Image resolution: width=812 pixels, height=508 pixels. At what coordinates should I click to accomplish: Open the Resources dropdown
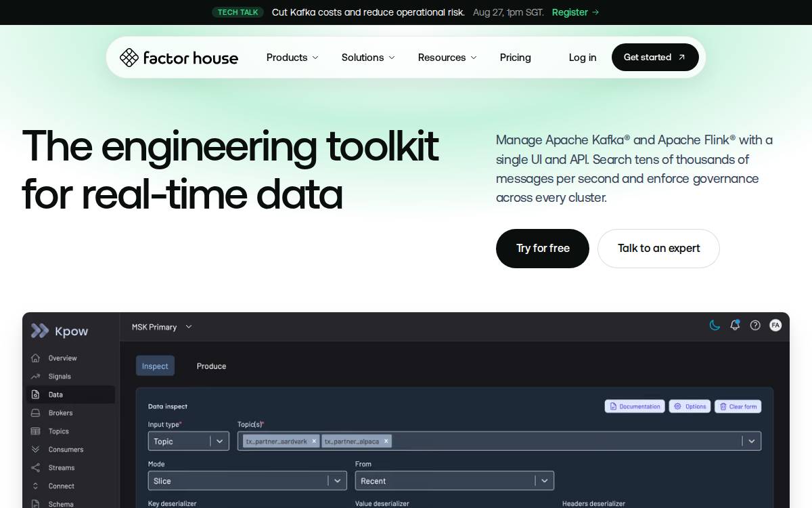pyautogui.click(x=447, y=58)
